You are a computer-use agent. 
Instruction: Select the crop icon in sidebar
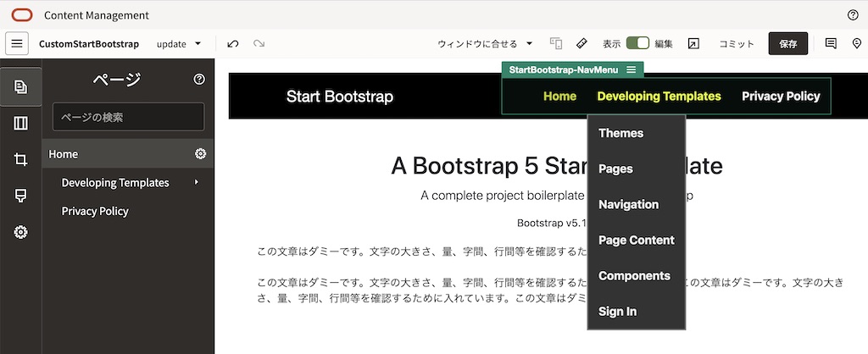click(21, 159)
